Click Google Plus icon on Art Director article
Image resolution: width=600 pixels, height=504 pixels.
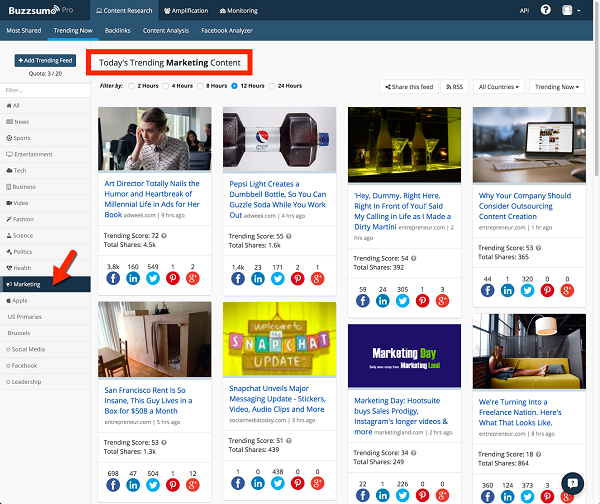(192, 278)
